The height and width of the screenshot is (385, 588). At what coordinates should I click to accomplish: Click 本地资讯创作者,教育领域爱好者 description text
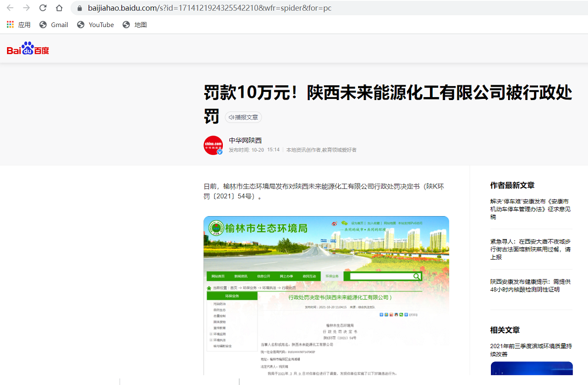pyautogui.click(x=322, y=150)
